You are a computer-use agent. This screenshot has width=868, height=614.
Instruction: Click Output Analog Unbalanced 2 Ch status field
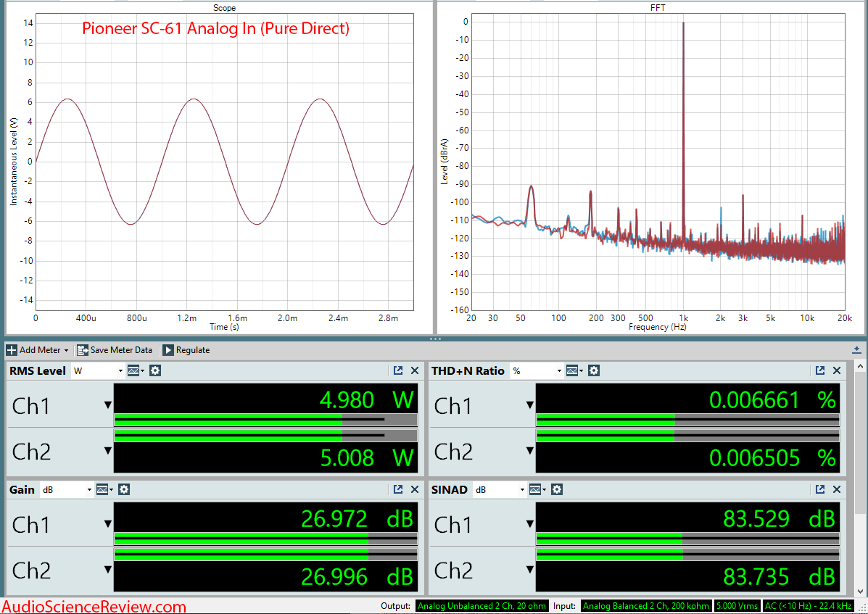pyautogui.click(x=481, y=606)
